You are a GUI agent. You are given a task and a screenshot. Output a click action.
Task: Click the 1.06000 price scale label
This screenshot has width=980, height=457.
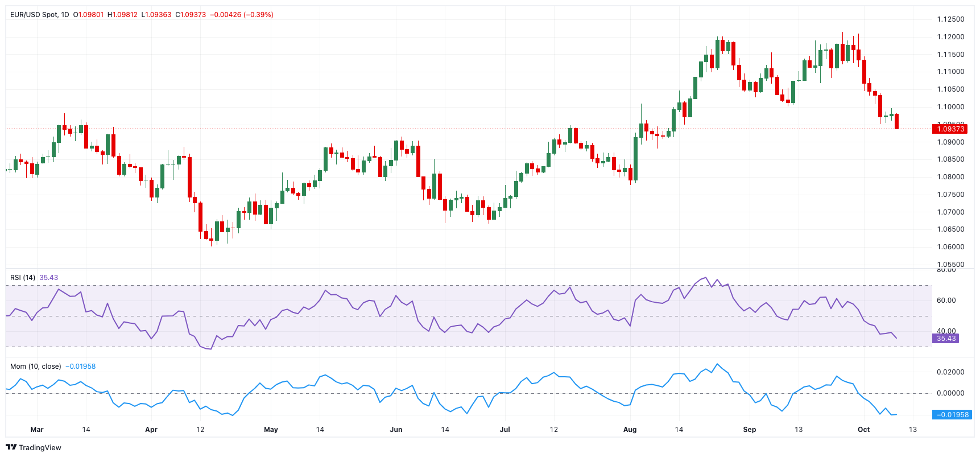(950, 247)
